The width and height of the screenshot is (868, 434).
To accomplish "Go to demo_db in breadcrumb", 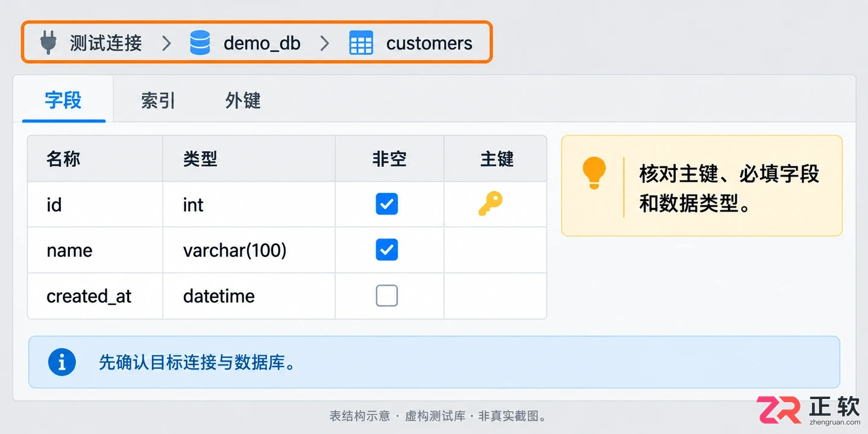I will point(262,43).
